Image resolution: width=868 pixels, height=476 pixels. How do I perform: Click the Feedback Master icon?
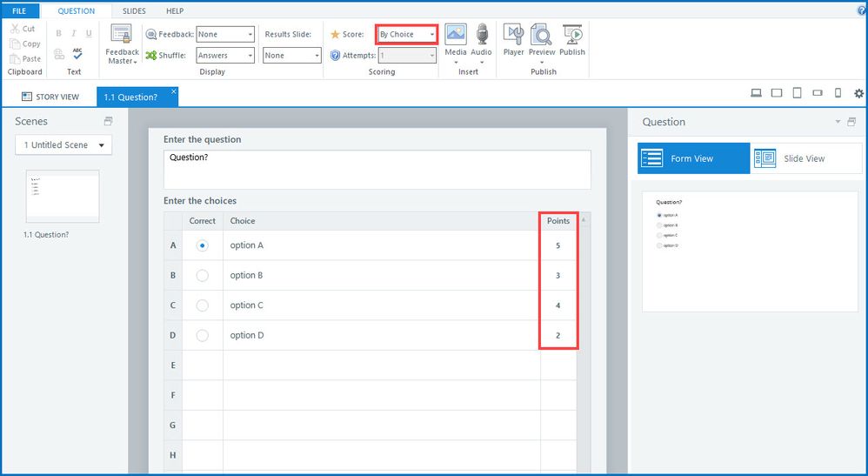[x=123, y=35]
